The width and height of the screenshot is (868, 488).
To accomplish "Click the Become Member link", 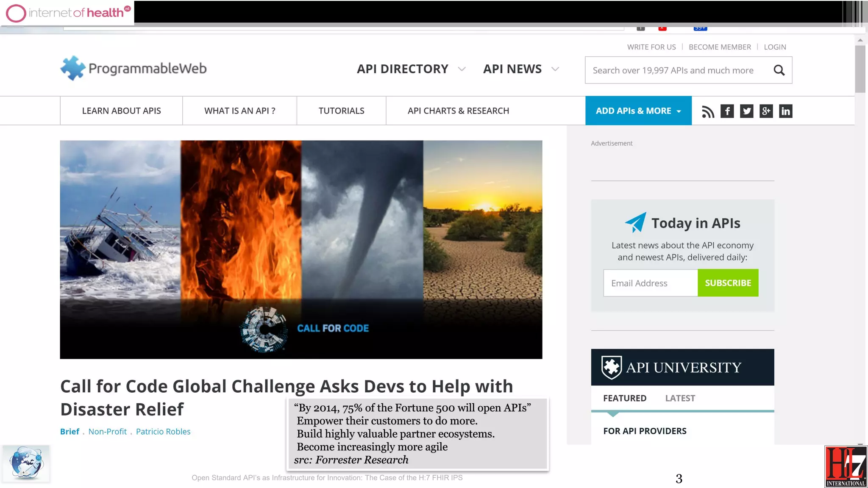I will click(720, 47).
